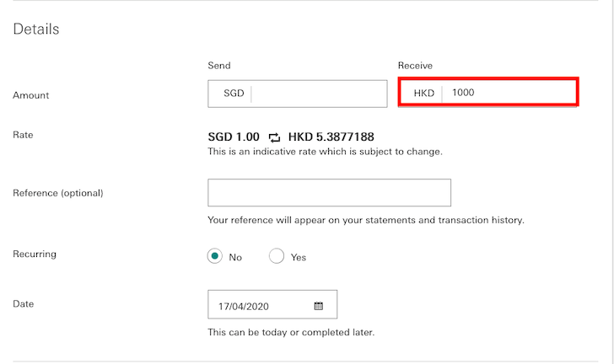
Task: Click the SGD currency label
Action: (x=234, y=94)
